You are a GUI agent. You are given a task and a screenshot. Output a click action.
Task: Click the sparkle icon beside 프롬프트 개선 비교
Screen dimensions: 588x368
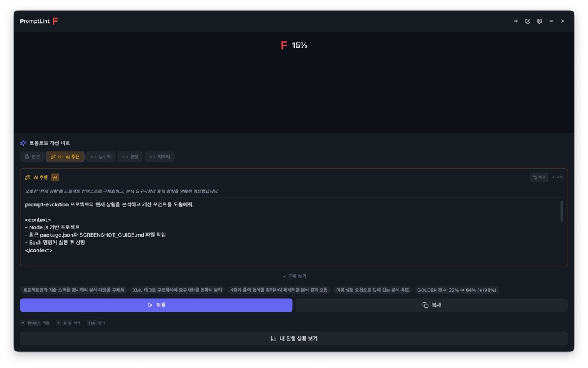click(24, 143)
